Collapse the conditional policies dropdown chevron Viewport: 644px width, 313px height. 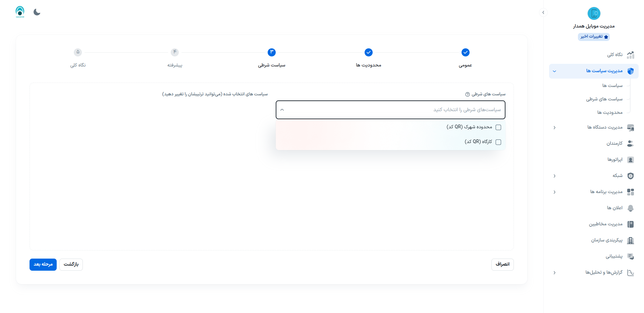coord(282,110)
